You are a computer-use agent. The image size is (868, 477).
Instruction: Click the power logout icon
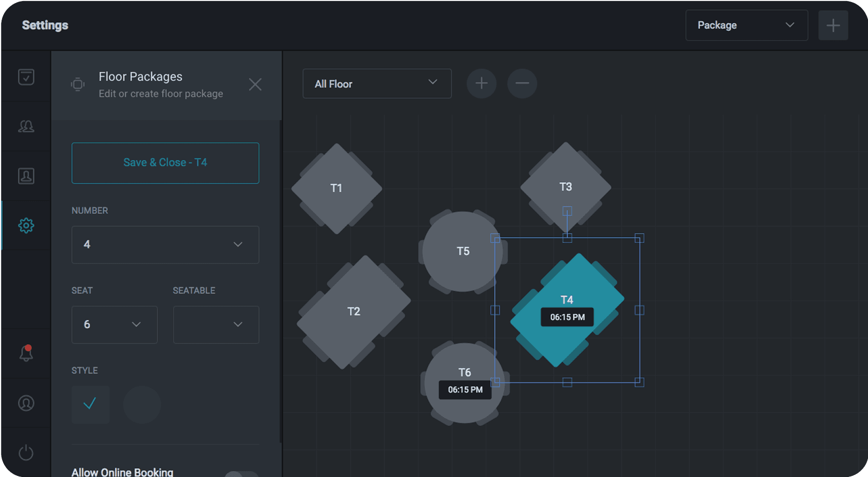tap(26, 453)
